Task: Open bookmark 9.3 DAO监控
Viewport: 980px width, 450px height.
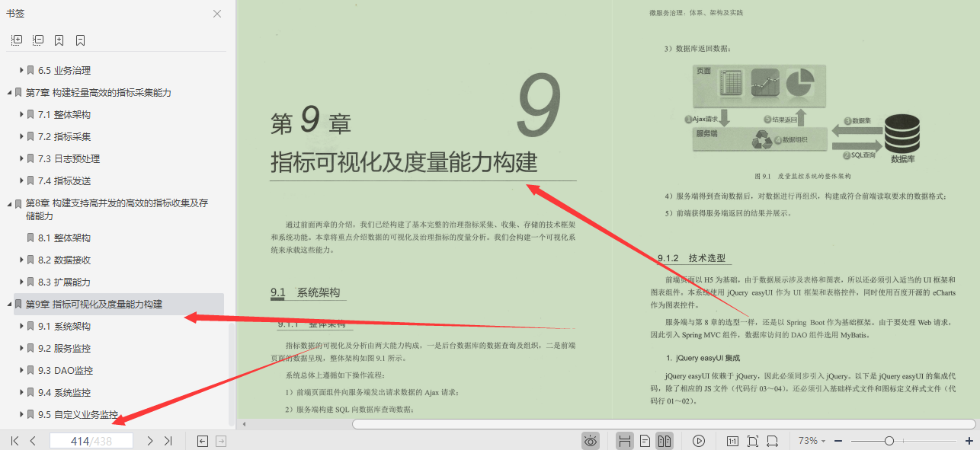Action: click(66, 370)
